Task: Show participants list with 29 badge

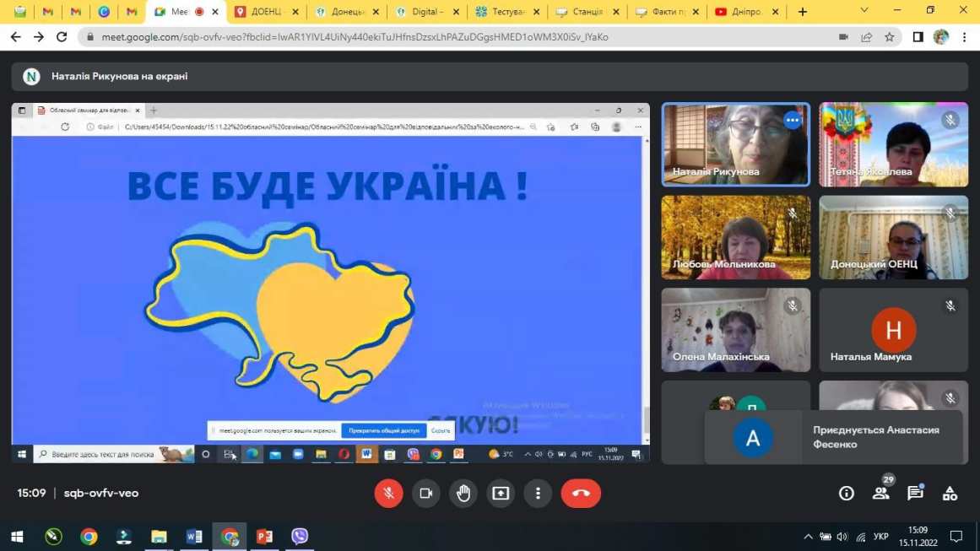Action: (x=881, y=493)
